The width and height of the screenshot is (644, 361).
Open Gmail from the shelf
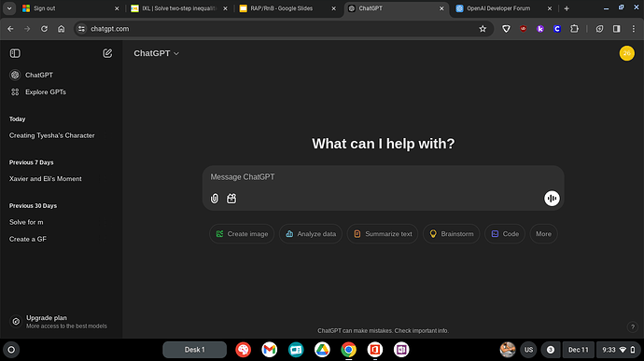pyautogui.click(x=270, y=350)
